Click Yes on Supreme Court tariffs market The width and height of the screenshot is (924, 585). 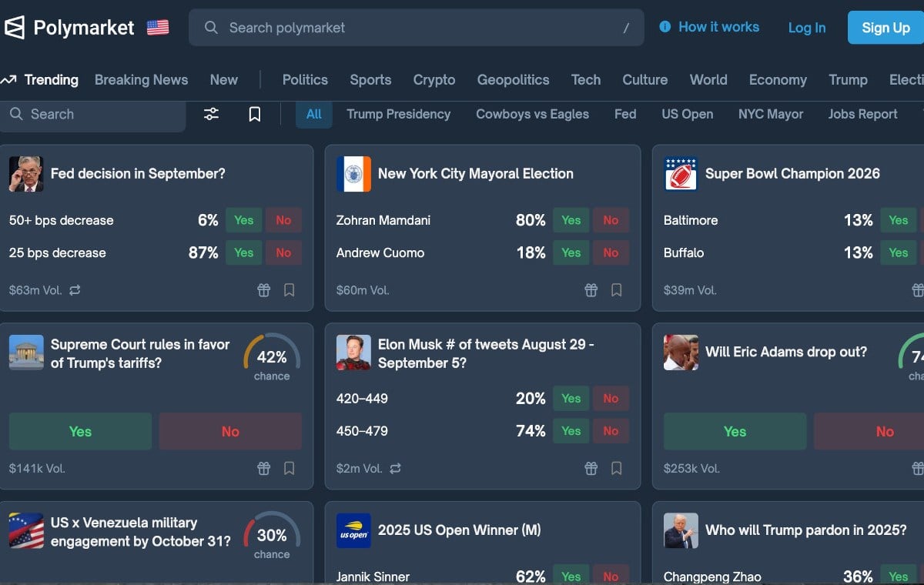(x=80, y=431)
